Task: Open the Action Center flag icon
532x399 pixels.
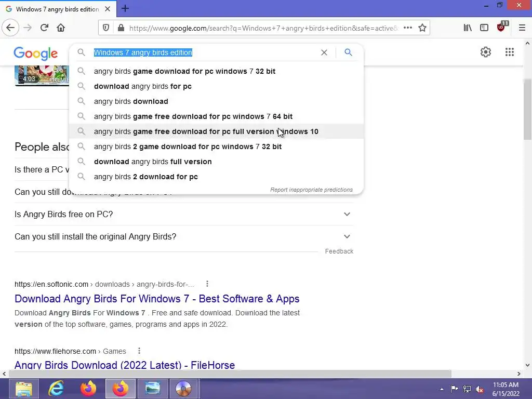Action: (454, 389)
